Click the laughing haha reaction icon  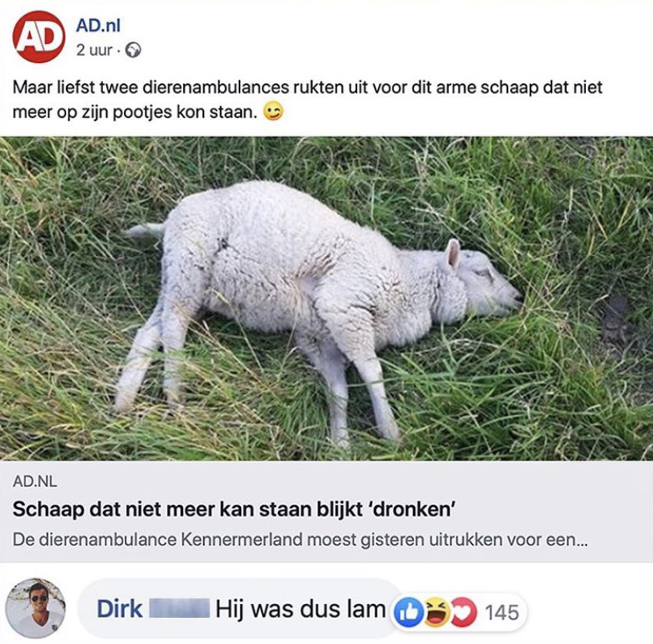[x=436, y=612]
